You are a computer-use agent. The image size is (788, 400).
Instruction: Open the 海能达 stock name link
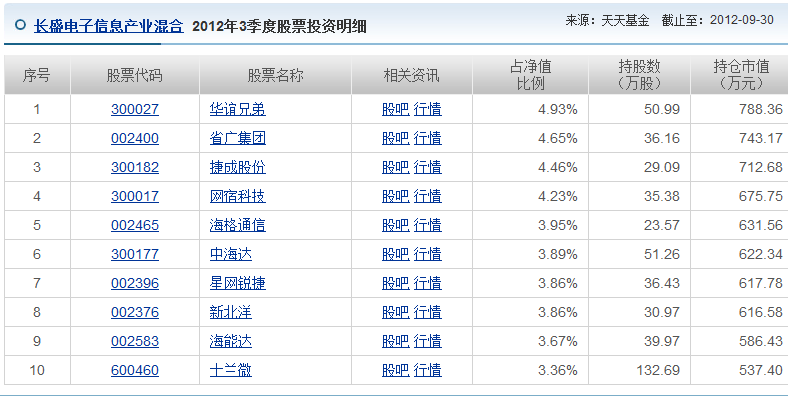pos(231,341)
